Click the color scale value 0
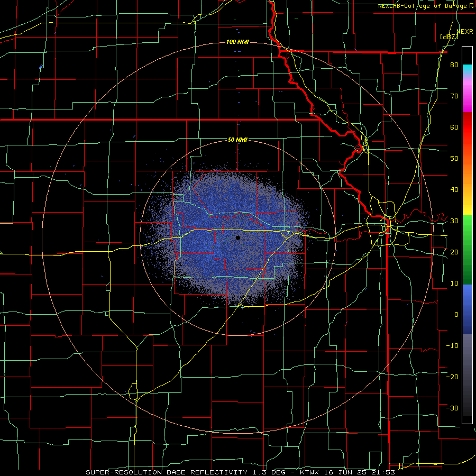 click(x=456, y=315)
